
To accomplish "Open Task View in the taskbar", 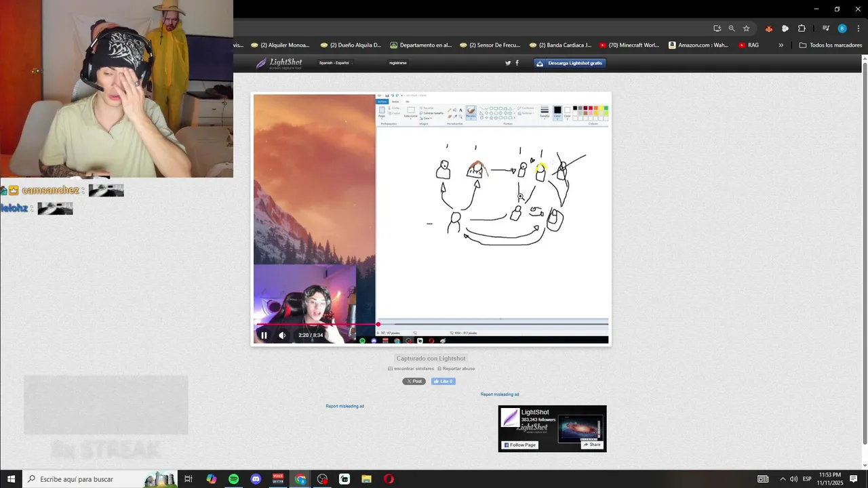I will tap(189, 479).
